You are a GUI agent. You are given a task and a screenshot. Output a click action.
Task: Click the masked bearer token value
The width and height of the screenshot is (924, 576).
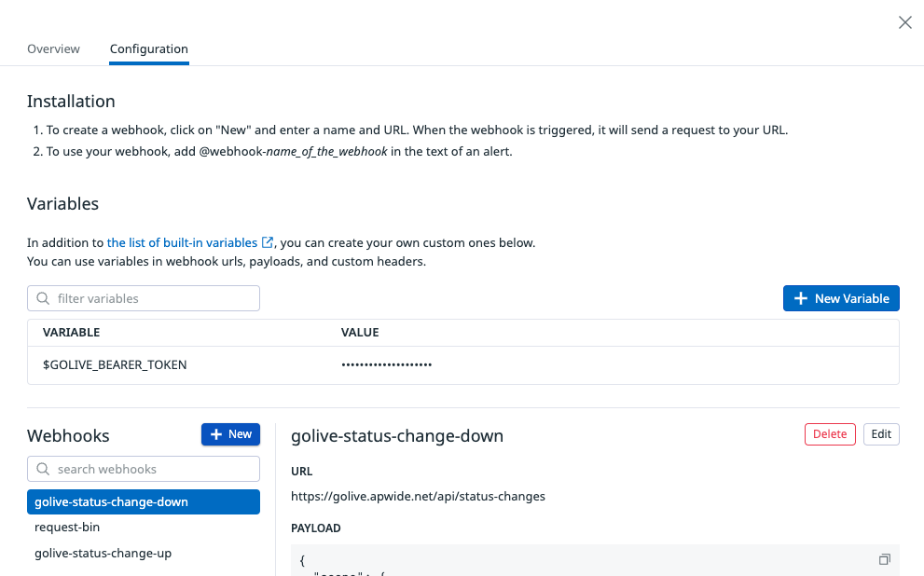tap(387, 364)
